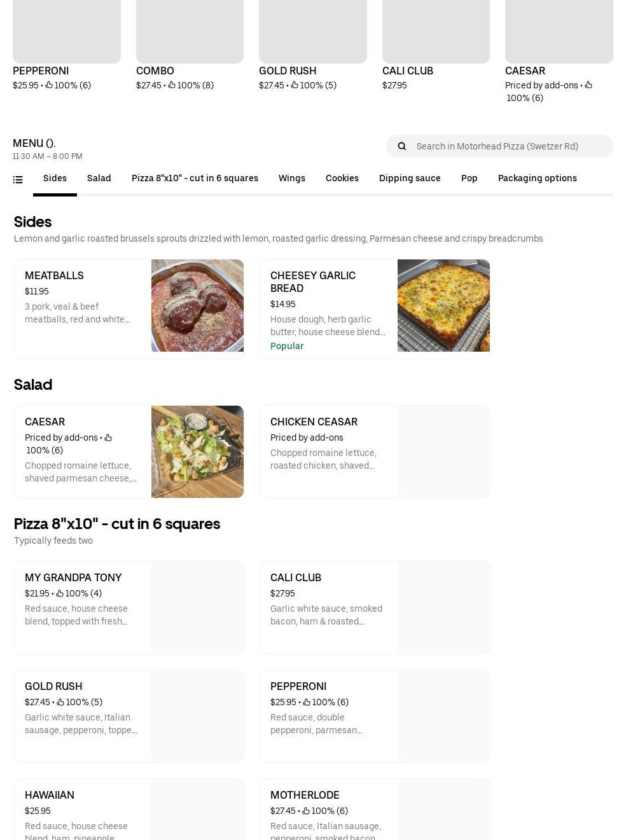Viewport: 626px width, 840px height.
Task: Click the thumbs-up icon on Motherlode pizza
Action: [306, 811]
